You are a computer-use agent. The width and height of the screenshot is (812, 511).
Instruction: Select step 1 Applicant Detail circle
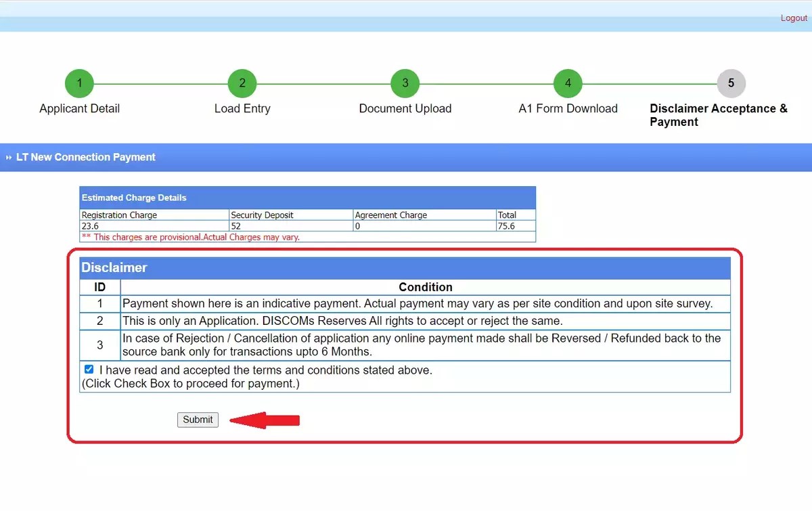(79, 83)
